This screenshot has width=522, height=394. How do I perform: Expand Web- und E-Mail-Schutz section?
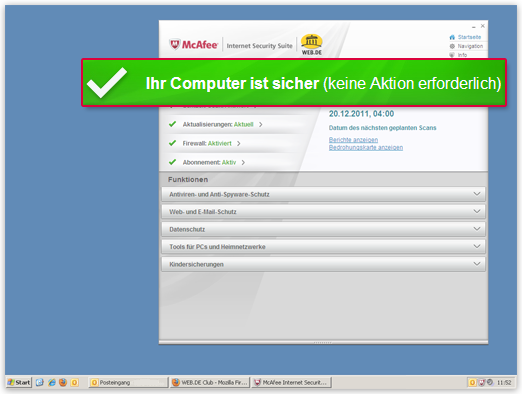coord(323,211)
